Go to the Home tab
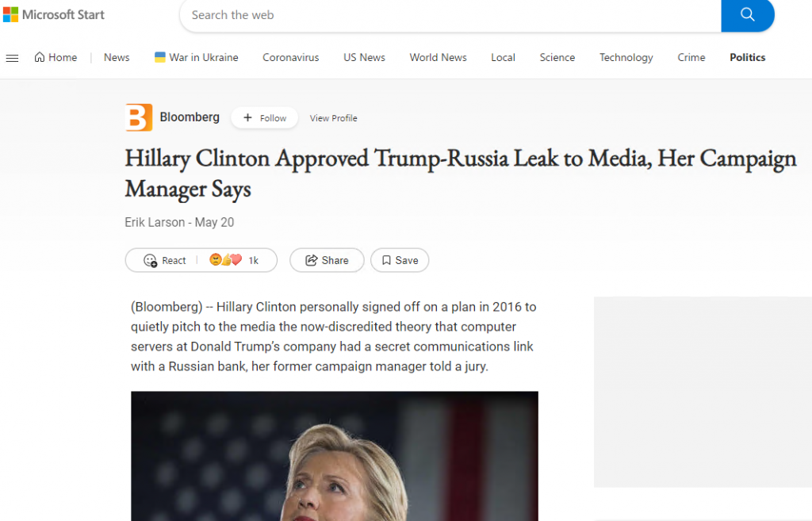This screenshot has height=521, width=812. point(56,57)
